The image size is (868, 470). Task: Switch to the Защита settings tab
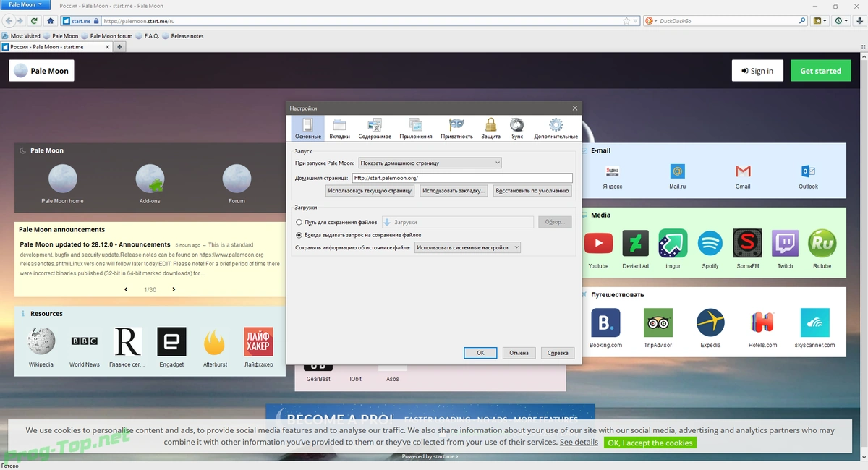click(x=491, y=129)
